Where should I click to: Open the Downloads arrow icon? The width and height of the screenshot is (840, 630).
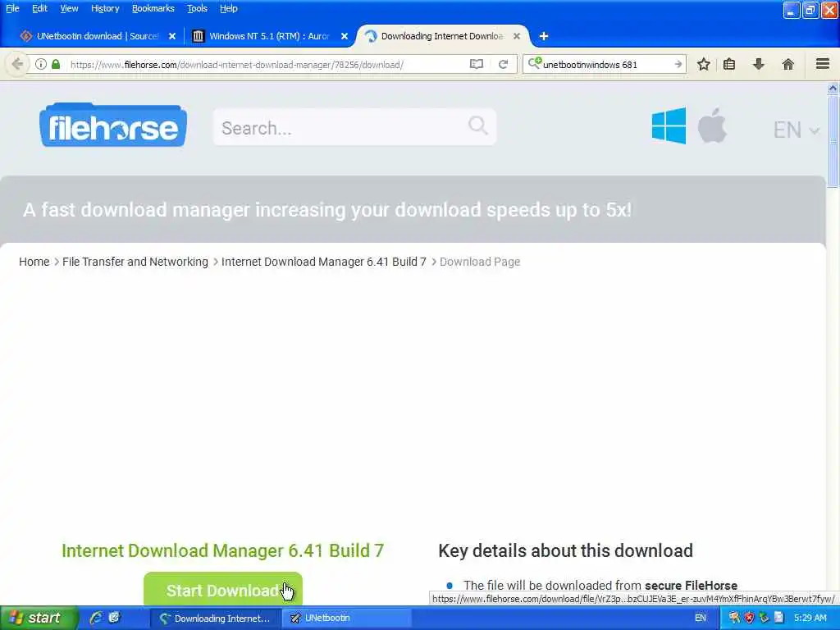click(759, 64)
